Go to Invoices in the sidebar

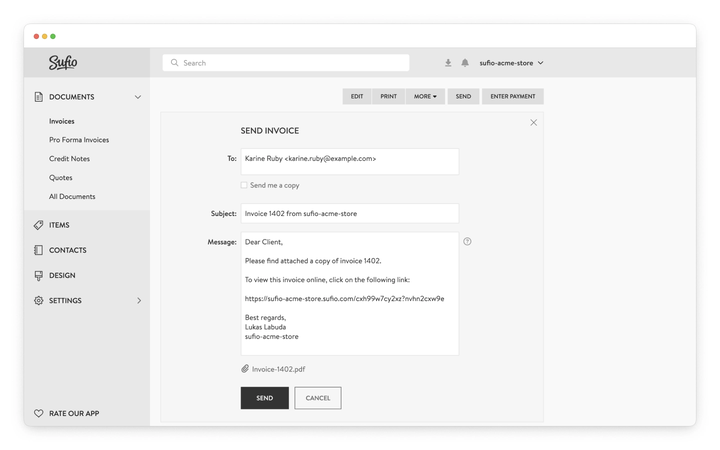click(62, 121)
